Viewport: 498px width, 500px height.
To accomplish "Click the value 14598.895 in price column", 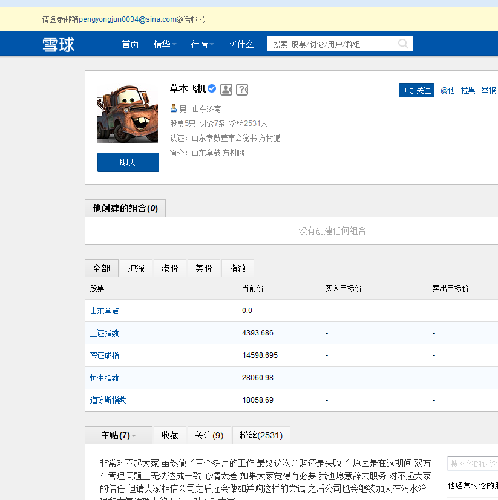I will click(260, 355).
